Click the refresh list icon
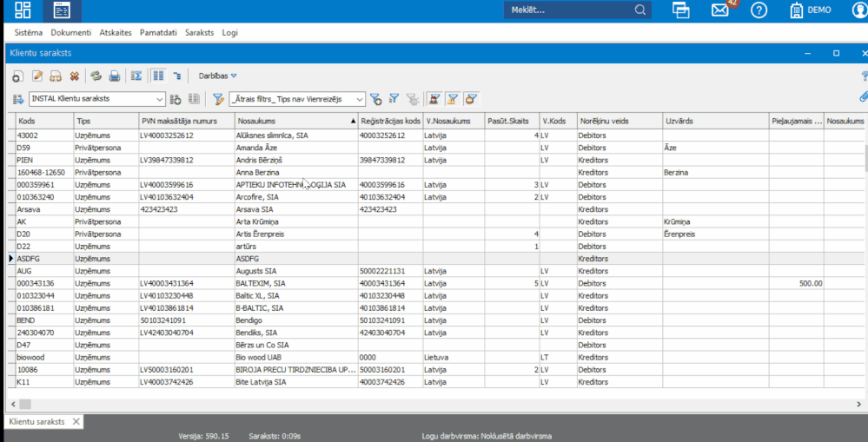868x442 pixels. pyautogui.click(x=96, y=76)
